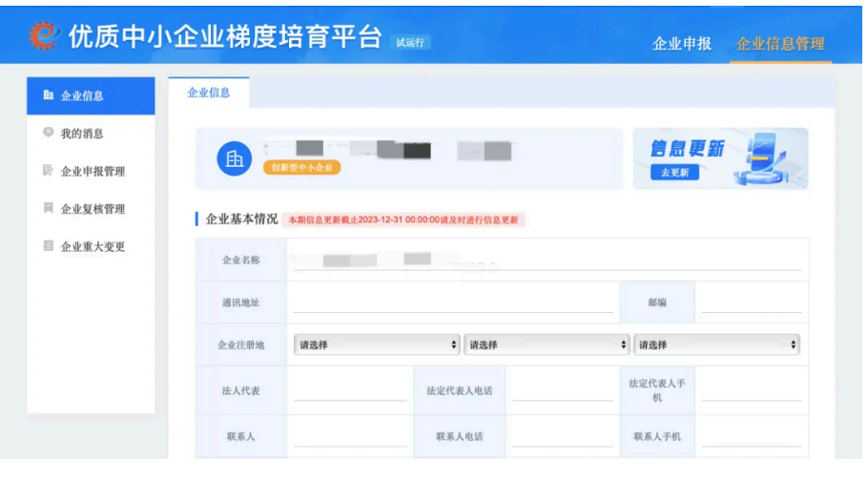
Task: Switch to the 企业申报 top menu
Action: tap(681, 44)
